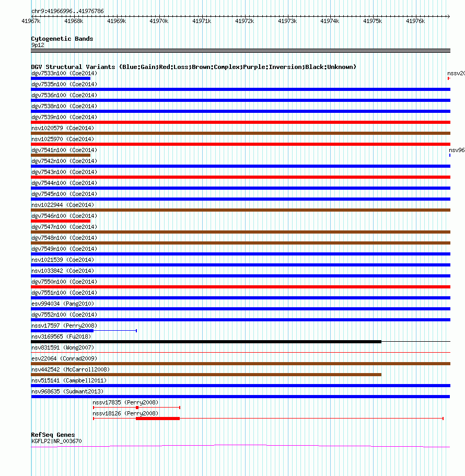Open variant dgv7548n100 (Coe2014)
This screenshot has height=476, width=465.
[64, 238]
